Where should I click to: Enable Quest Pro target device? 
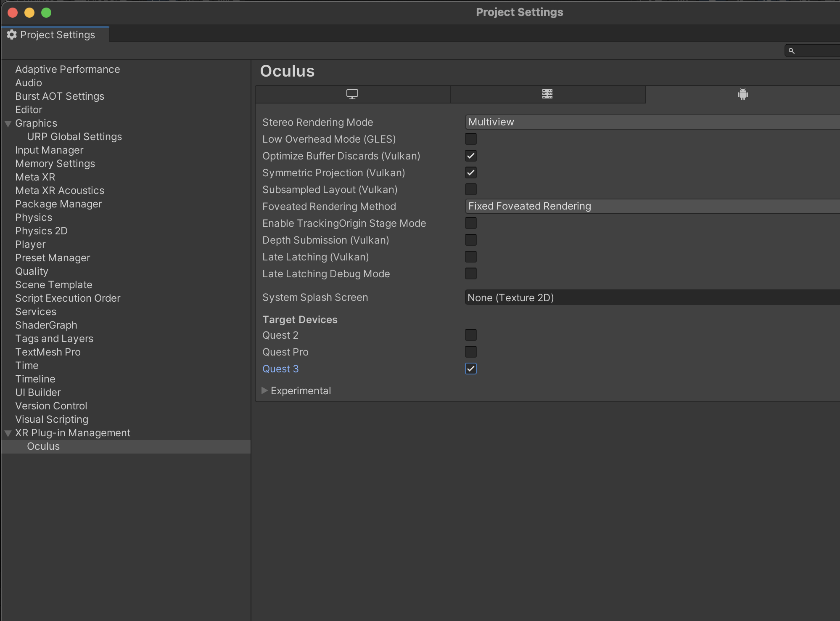[x=470, y=352]
